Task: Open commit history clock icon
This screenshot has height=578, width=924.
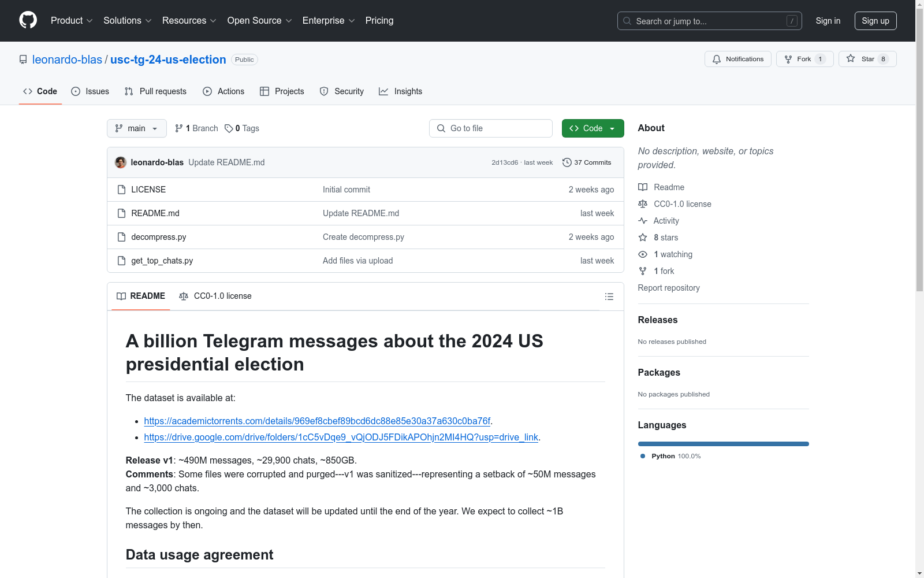Action: point(567,162)
